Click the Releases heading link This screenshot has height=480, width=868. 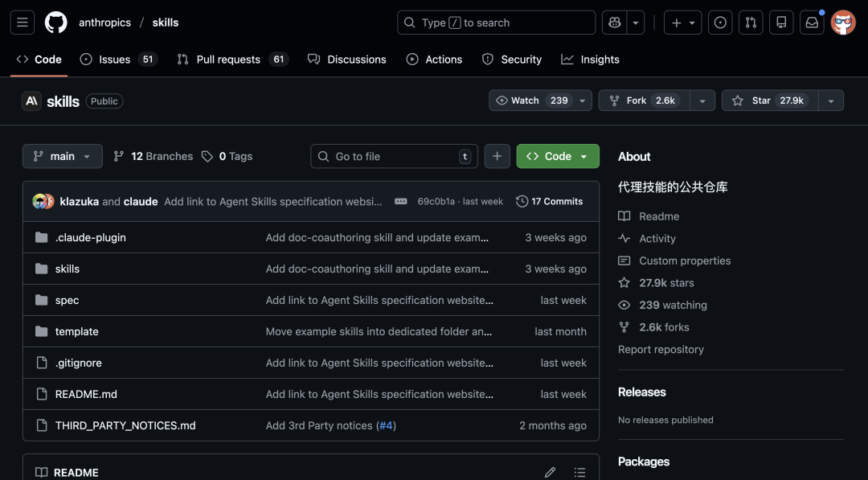[x=641, y=392]
